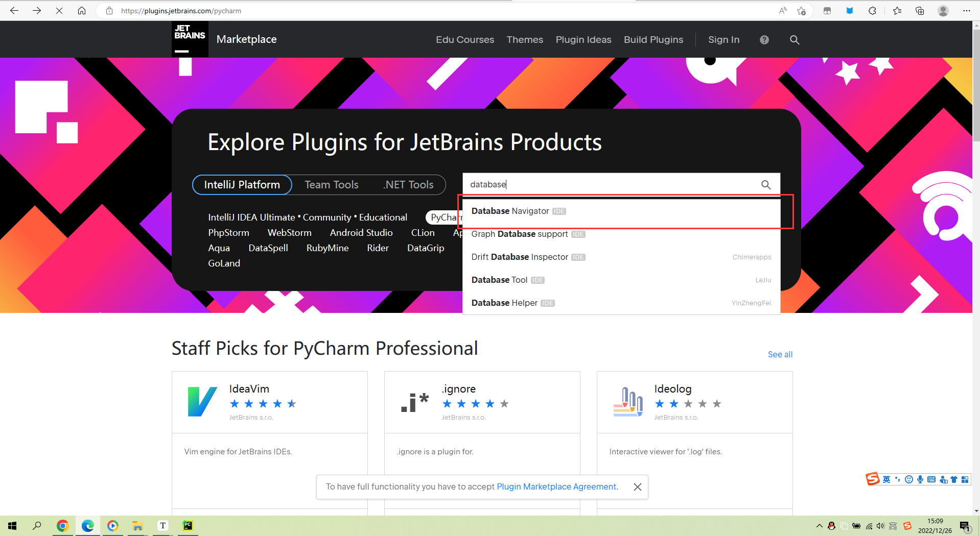Select the Drift Database Inspector suggestion
Image resolution: width=980 pixels, height=536 pixels.
point(621,257)
